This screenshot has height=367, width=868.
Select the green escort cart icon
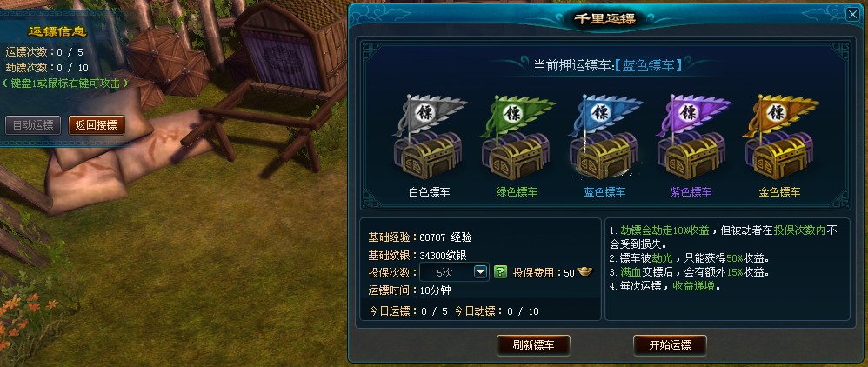point(517,137)
